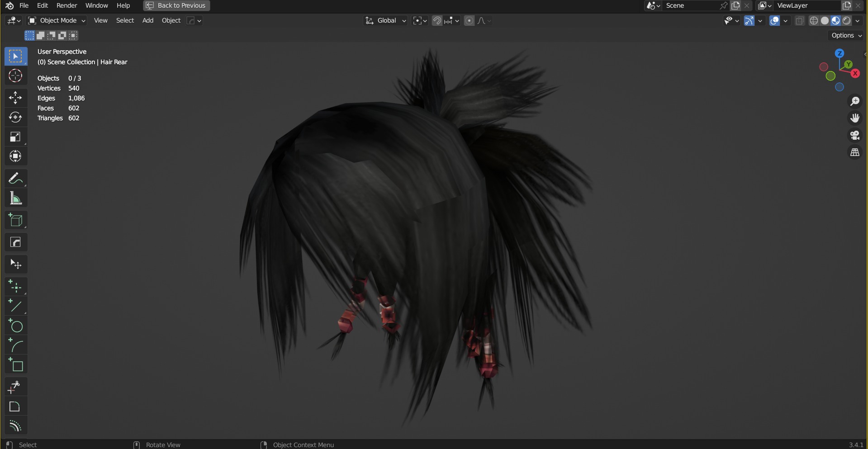Open the Edit menu
This screenshot has width=868, height=449.
point(43,5)
